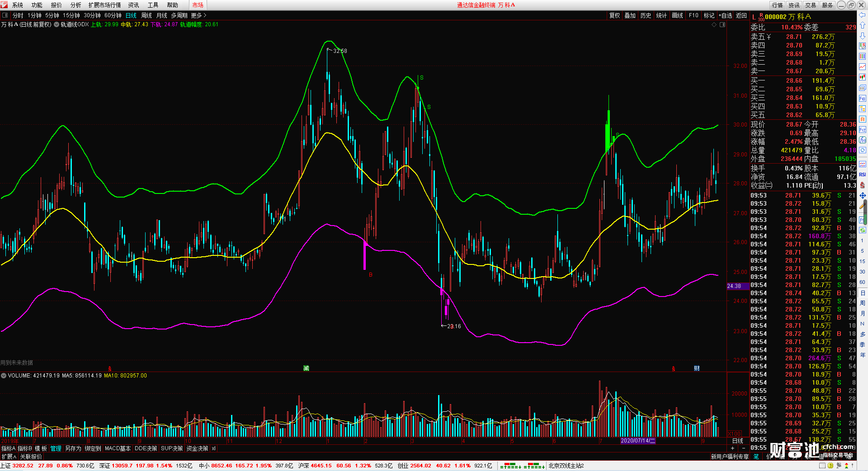The height and width of the screenshot is (471, 868).
Task: Select the 周 weekly period in right strip
Action: (863, 303)
